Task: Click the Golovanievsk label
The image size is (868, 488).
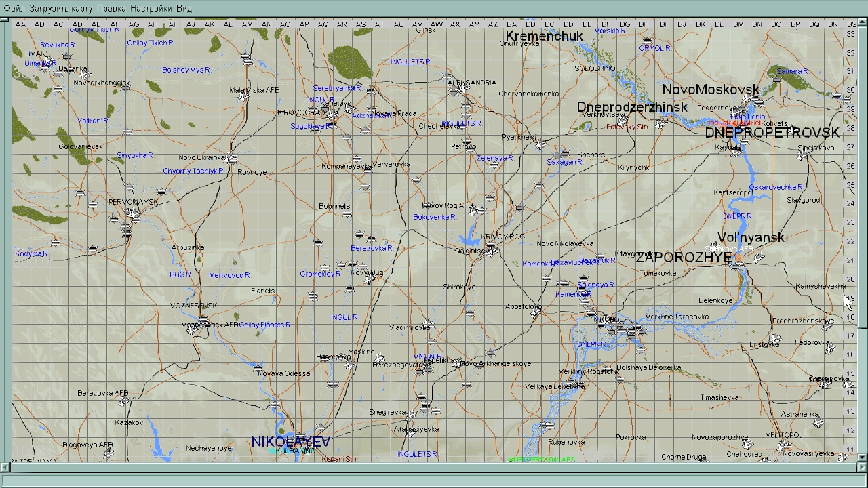Action: point(81,146)
